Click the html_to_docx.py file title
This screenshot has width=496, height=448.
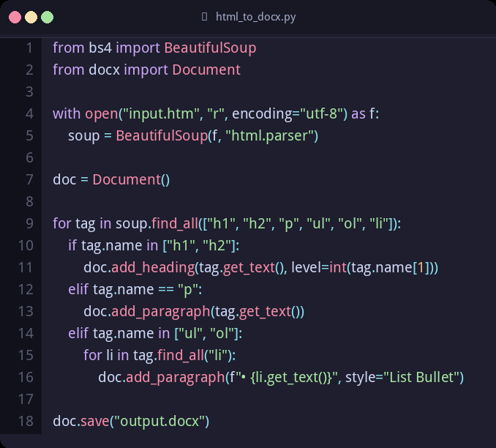[255, 17]
